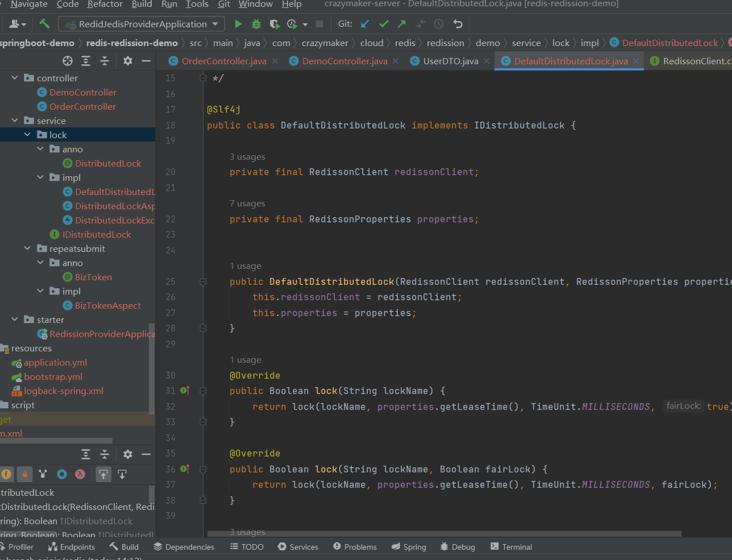
Task: Click the '3 usages' hint above redissonClient
Action: point(247,157)
